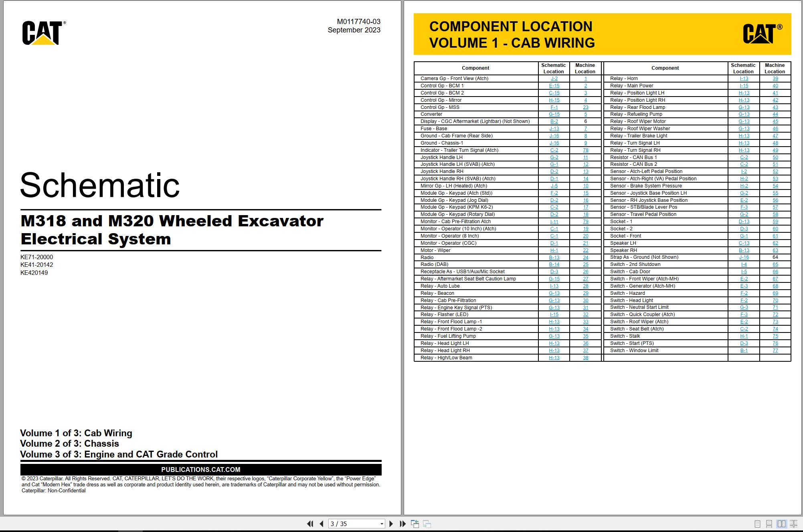Open schematic link J-13 for Fuse - Base
Image resolution: width=803 pixels, height=532 pixels.
554,129
